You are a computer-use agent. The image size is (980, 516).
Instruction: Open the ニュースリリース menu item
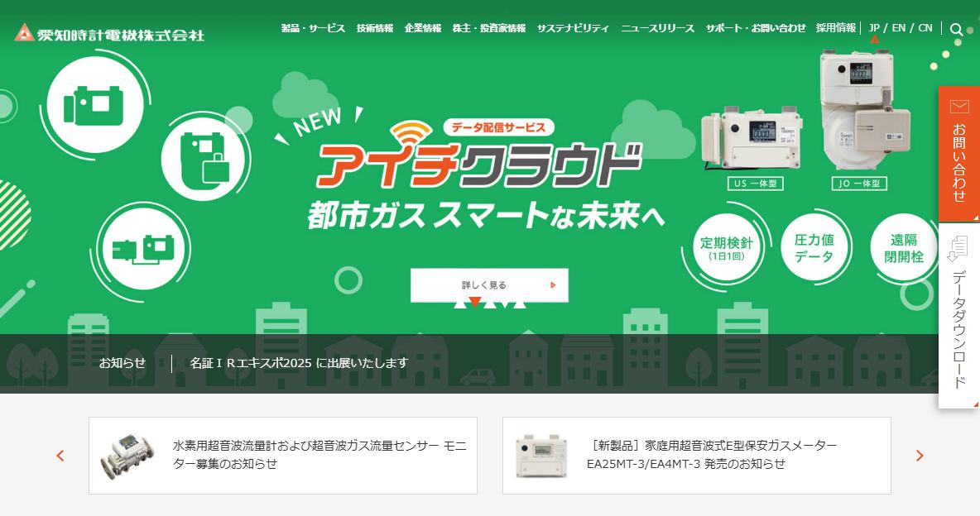tap(657, 28)
